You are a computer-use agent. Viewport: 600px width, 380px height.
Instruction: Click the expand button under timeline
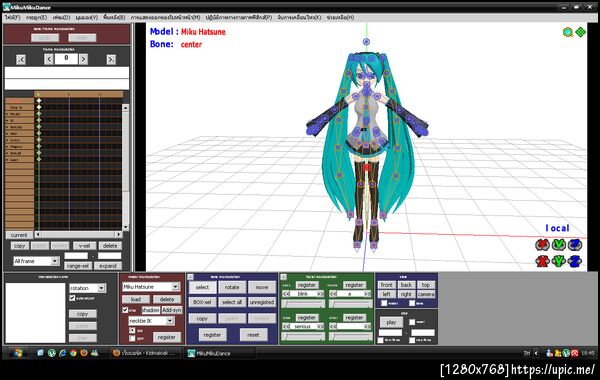[108, 266]
